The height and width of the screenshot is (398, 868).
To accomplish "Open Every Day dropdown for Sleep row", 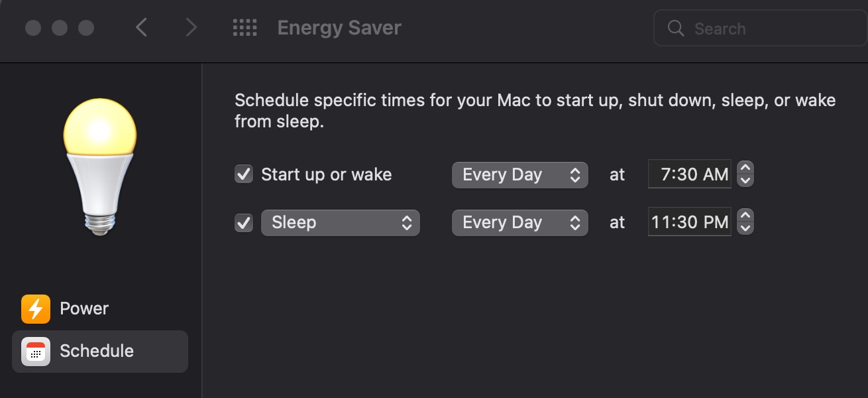I will [x=519, y=223].
